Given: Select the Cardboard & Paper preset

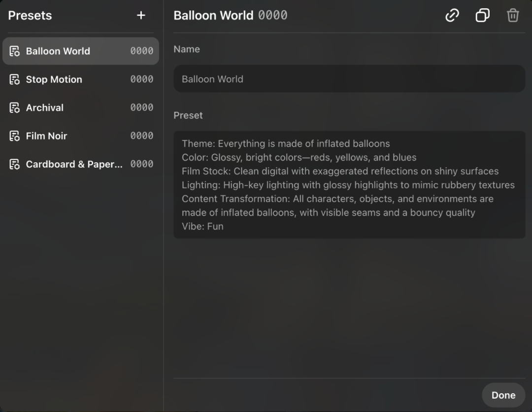Looking at the screenshot, I should [81, 164].
